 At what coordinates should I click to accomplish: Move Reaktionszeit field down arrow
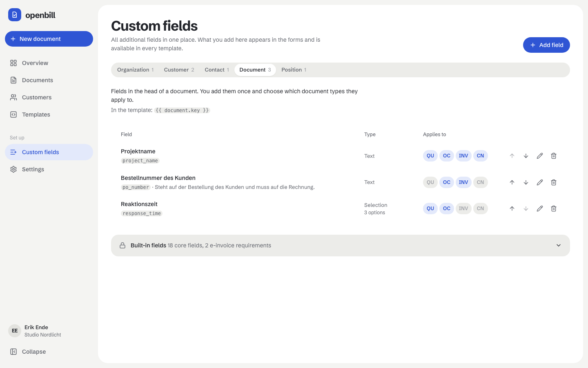coord(526,209)
